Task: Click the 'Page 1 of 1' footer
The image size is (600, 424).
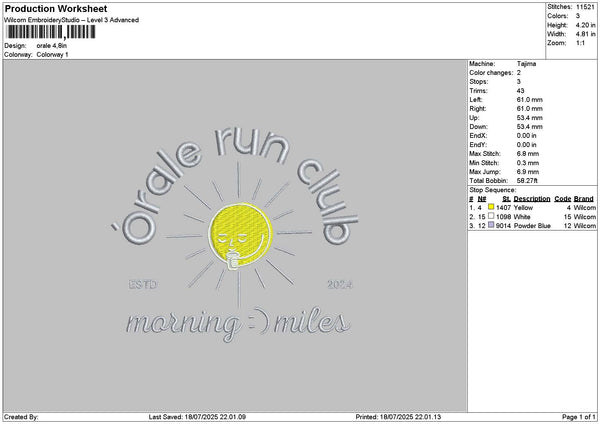Action: 579,417
